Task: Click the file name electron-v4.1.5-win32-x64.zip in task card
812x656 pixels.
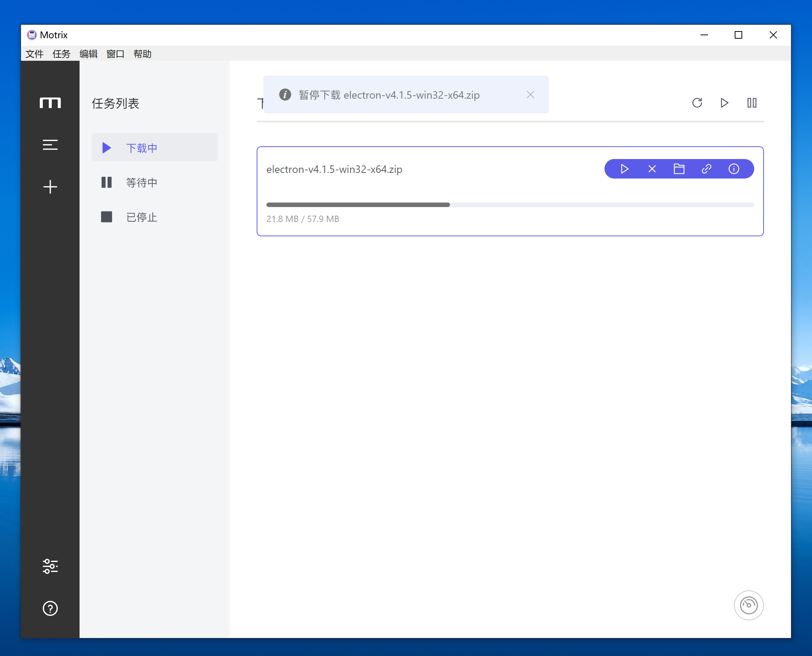Action: tap(334, 169)
